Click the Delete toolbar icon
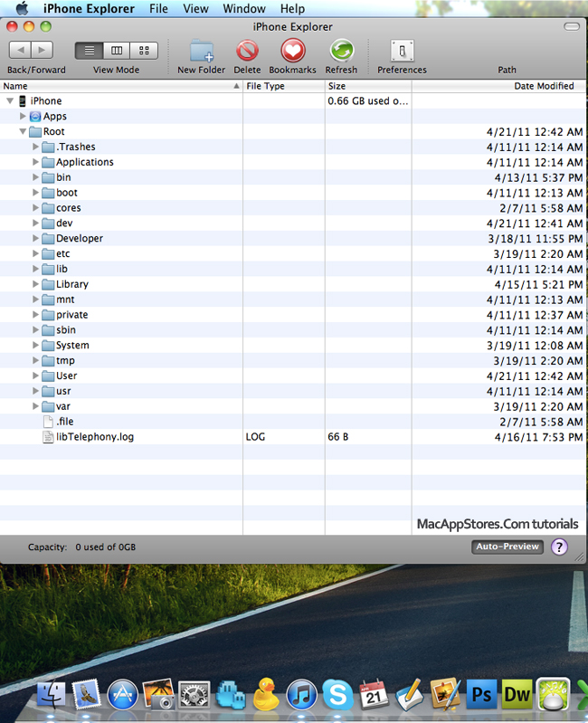The height and width of the screenshot is (723, 588). (248, 51)
